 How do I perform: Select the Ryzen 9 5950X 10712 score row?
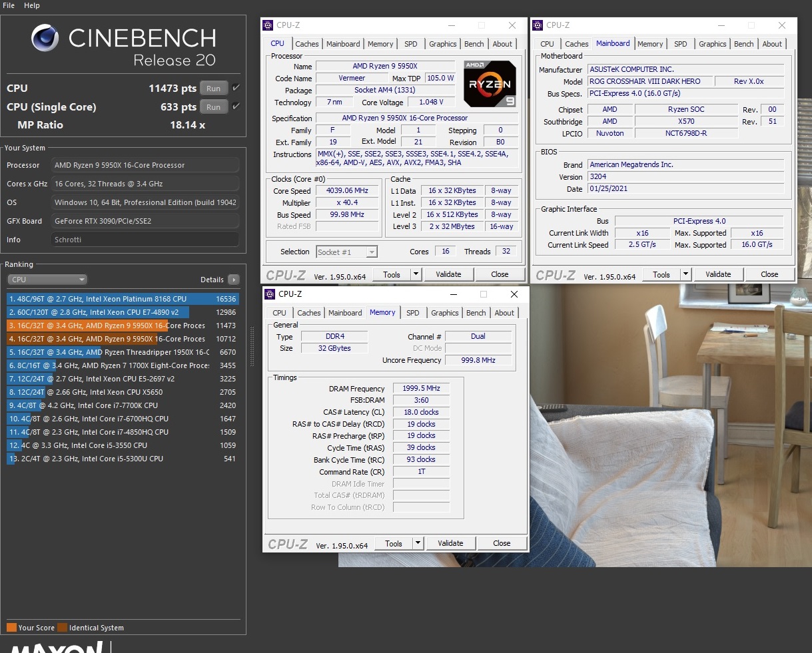pos(123,339)
